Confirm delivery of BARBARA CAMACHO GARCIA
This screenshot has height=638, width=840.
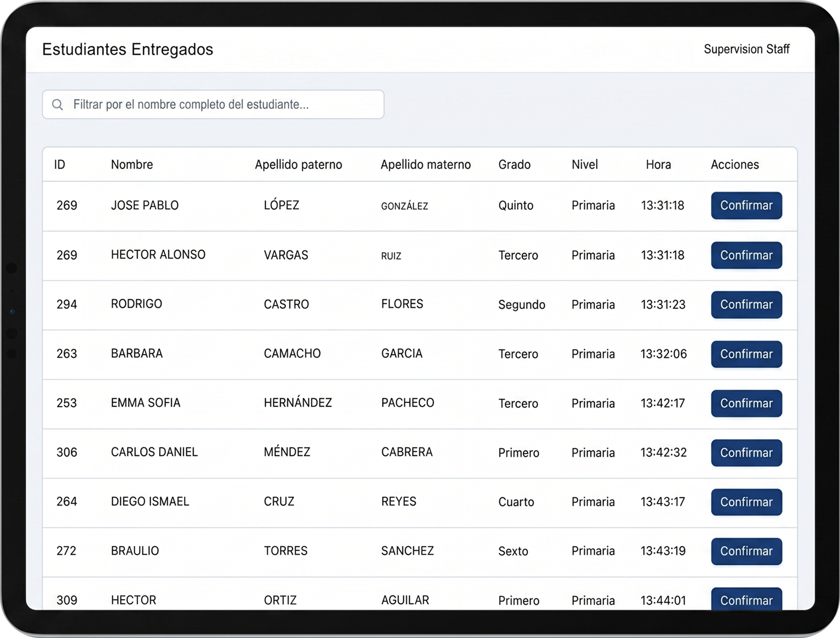point(746,354)
